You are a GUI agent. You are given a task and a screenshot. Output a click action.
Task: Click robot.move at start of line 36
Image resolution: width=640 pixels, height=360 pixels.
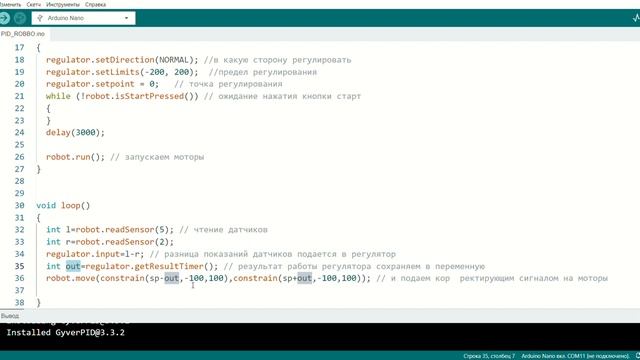coord(70,278)
